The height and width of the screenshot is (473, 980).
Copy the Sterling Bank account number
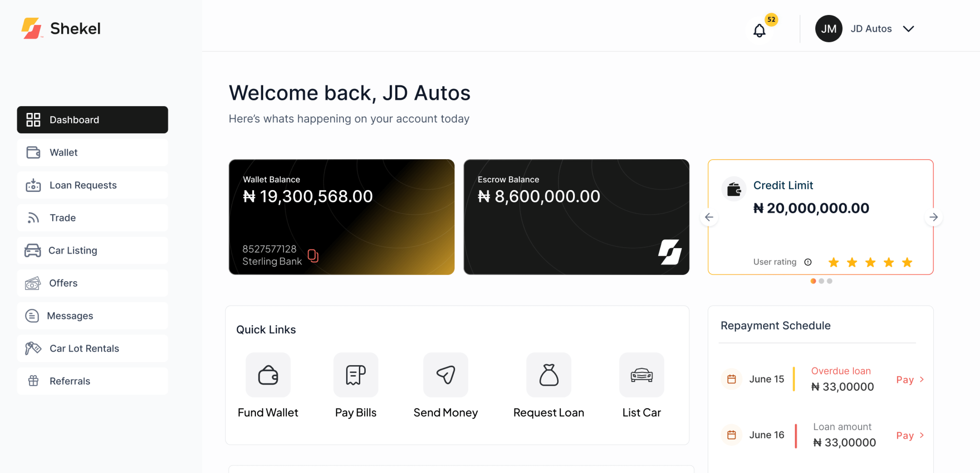tap(313, 255)
